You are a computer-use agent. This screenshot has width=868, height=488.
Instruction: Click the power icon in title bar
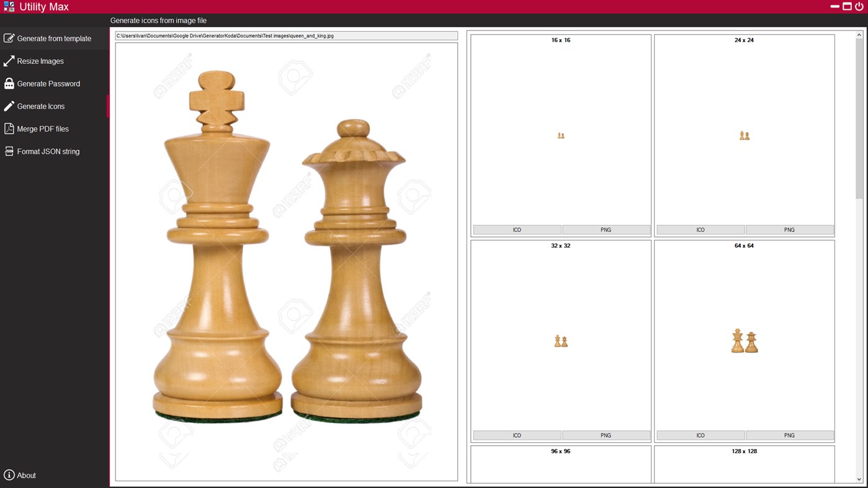[859, 6]
